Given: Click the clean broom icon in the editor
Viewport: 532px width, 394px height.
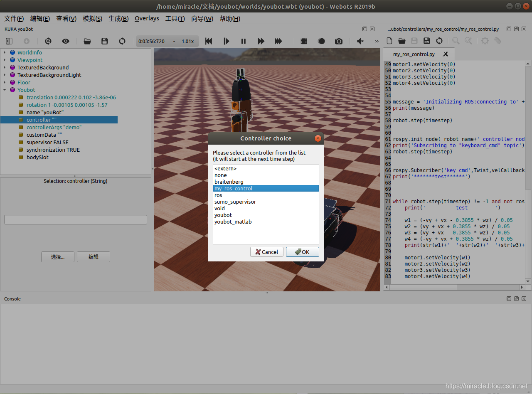Looking at the screenshot, I should pyautogui.click(x=498, y=41).
